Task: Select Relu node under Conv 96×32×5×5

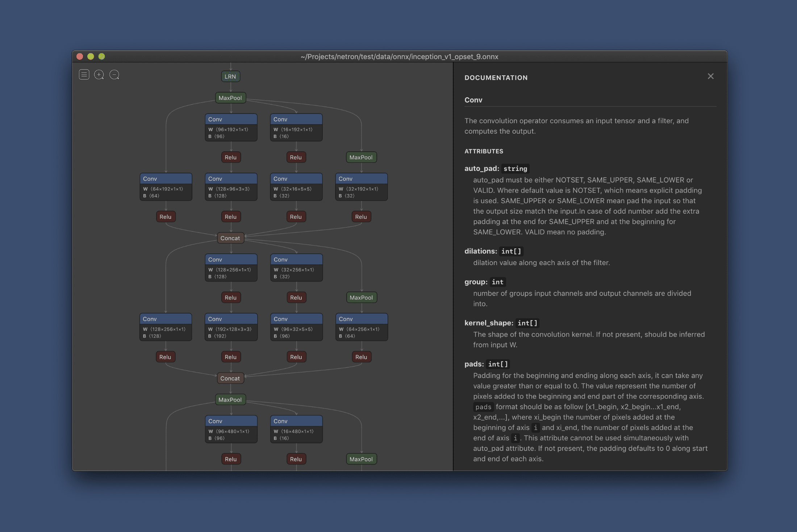Action: point(296,357)
